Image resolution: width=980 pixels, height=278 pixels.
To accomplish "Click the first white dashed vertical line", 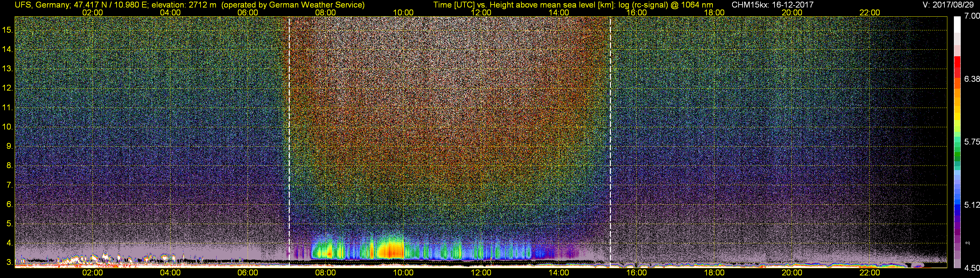I will pos(289,142).
